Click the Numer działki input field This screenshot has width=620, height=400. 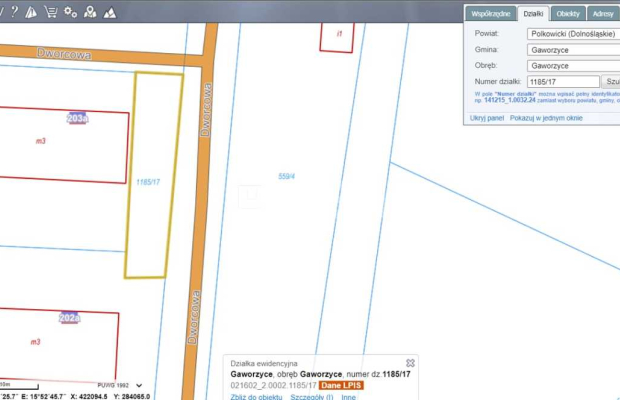tap(562, 81)
